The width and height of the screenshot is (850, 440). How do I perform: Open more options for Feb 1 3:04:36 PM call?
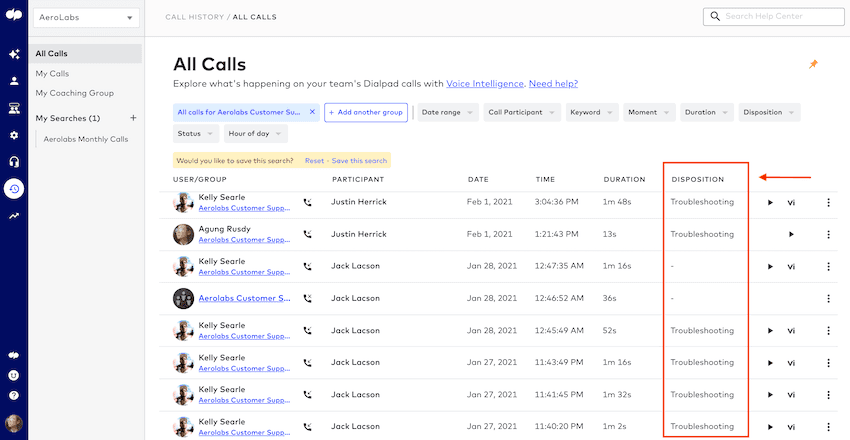(828, 203)
